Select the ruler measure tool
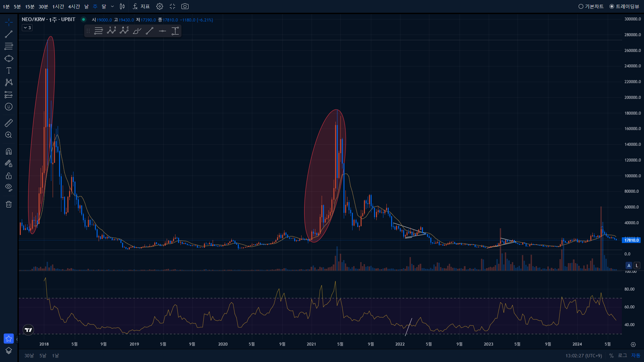Screen dimensions: 644x362 tap(9, 123)
